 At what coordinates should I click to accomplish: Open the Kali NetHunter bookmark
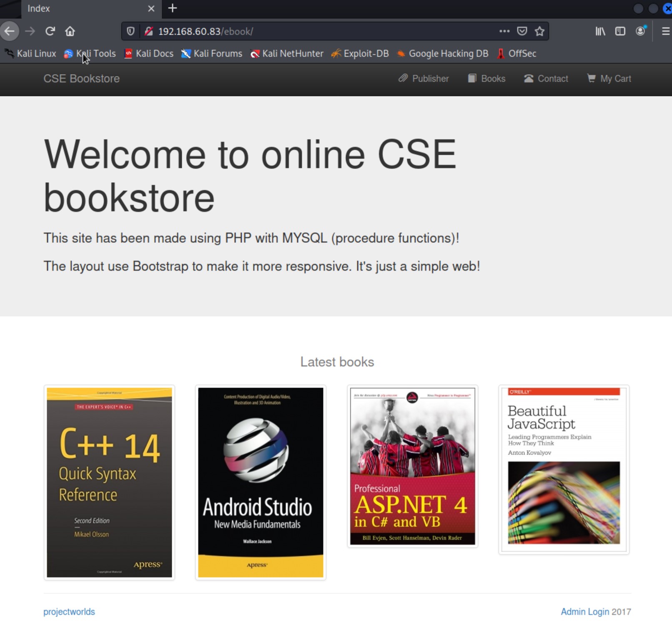coord(287,53)
